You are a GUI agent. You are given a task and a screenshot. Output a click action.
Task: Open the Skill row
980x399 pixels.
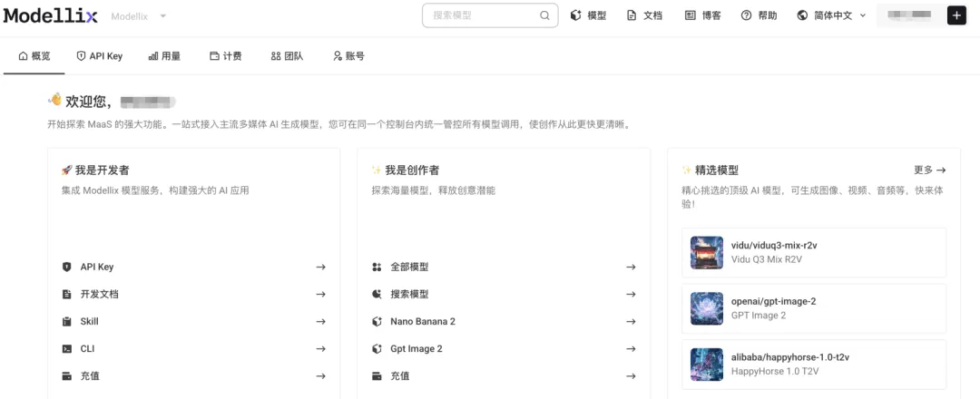click(194, 322)
